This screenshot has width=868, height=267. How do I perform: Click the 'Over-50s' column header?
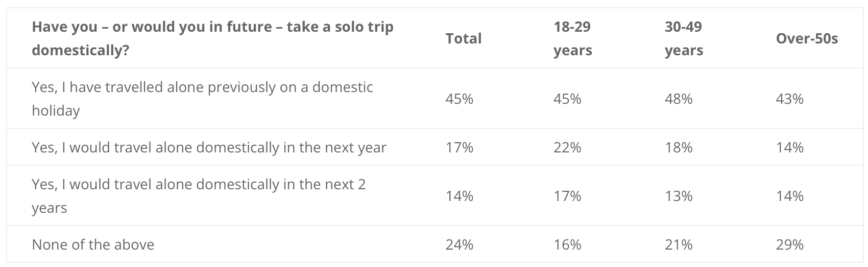tap(807, 38)
